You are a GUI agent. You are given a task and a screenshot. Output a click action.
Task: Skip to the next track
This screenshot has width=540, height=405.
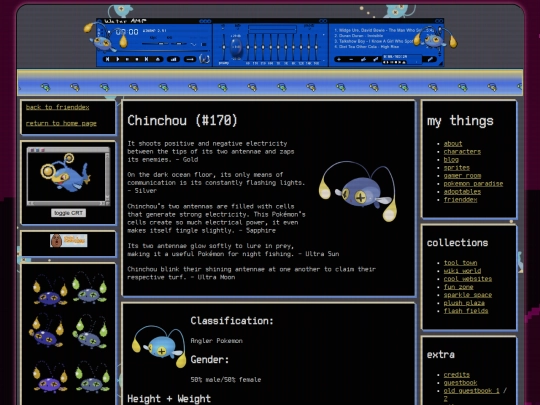pyautogui.click(x=146, y=59)
